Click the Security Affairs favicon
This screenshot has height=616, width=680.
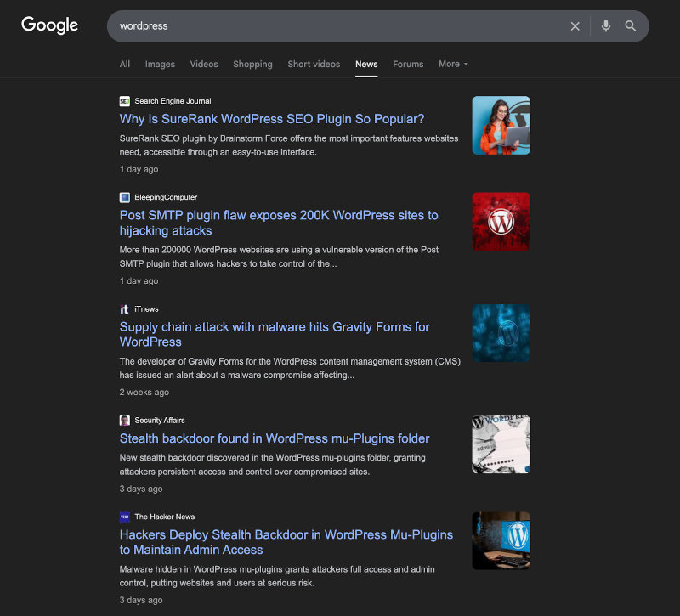[124, 421]
